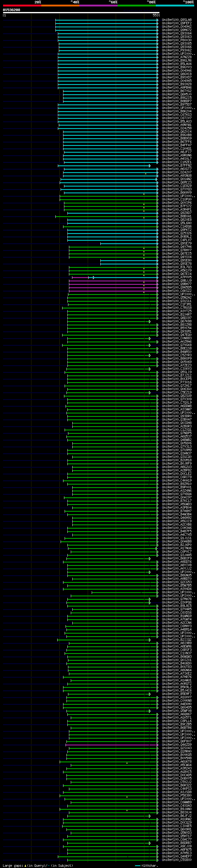
Task: Click the UniRef100_C6KSZ2 label
Action: [x=177, y=291]
